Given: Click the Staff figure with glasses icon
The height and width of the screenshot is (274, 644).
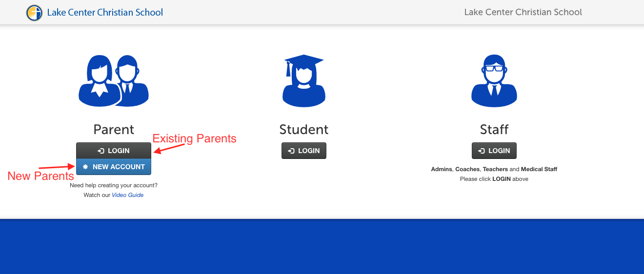Looking at the screenshot, I should pyautogui.click(x=494, y=81).
